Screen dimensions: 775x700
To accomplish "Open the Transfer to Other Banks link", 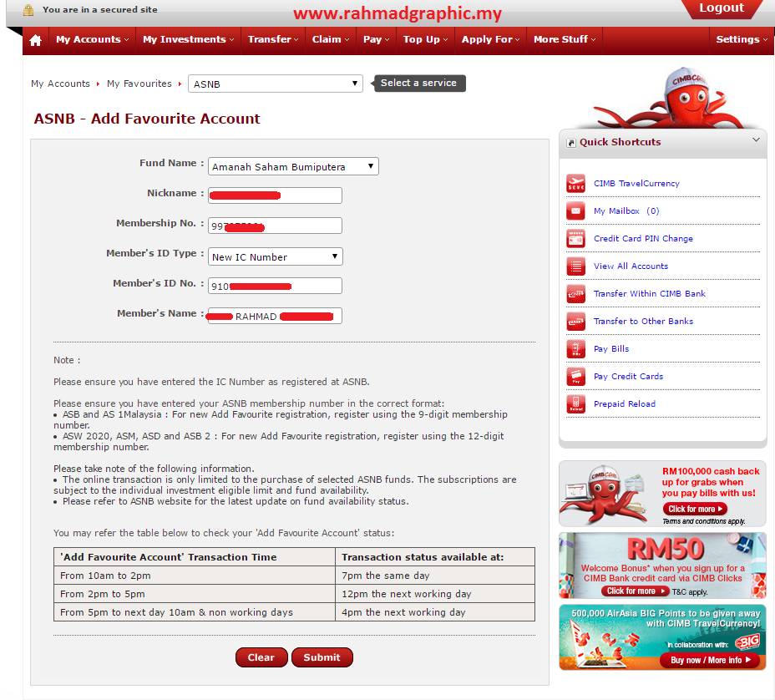I will pyautogui.click(x=643, y=322).
